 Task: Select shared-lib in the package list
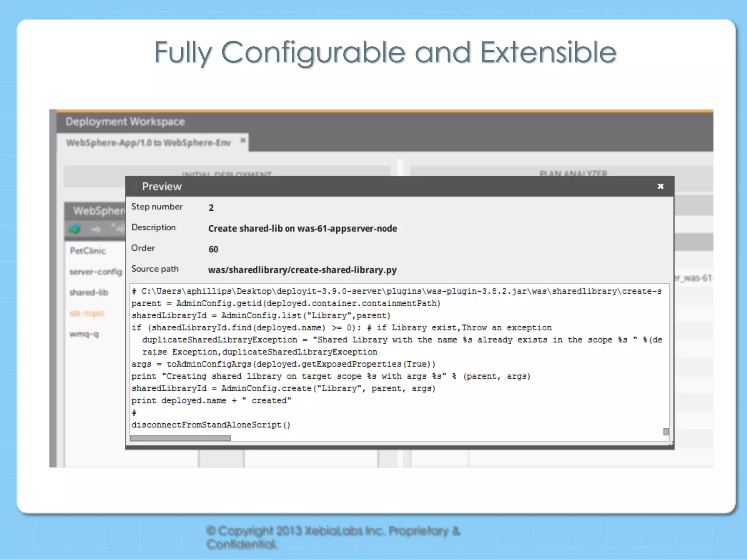click(89, 292)
